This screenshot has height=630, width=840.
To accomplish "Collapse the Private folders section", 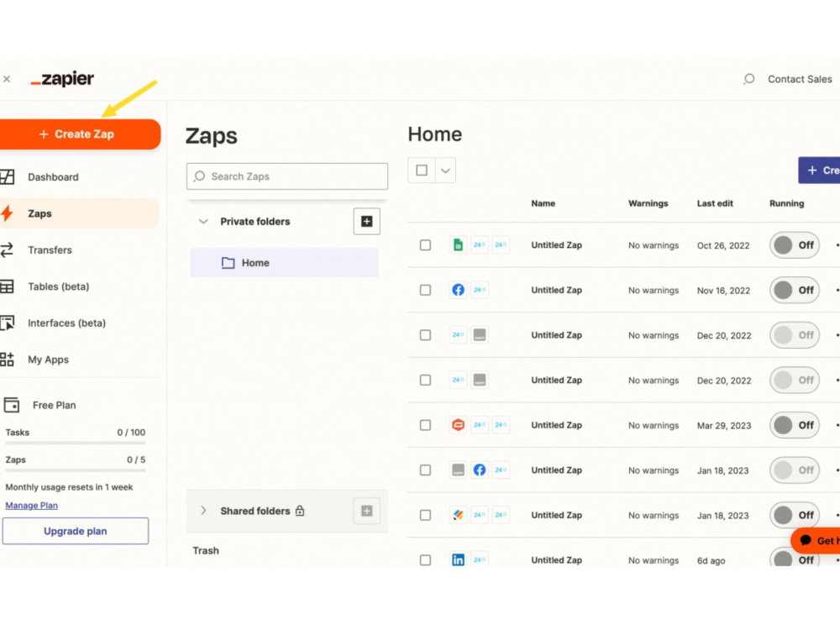I will tap(203, 221).
